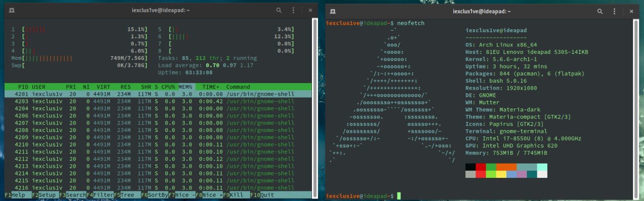
Task: Click the SHR column header
Action: tap(146, 87)
